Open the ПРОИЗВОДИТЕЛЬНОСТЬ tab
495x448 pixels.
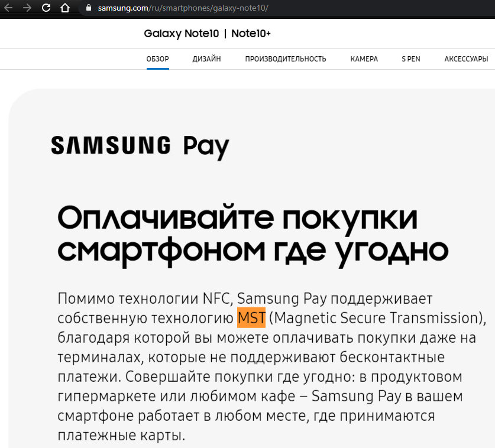[x=286, y=59]
